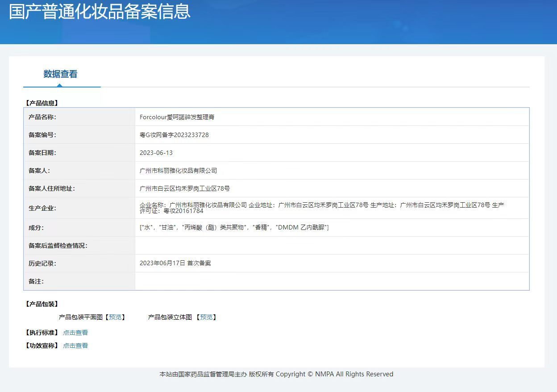Click the 成分 label cell
Screen dimensions: 557x392
pos(79,228)
